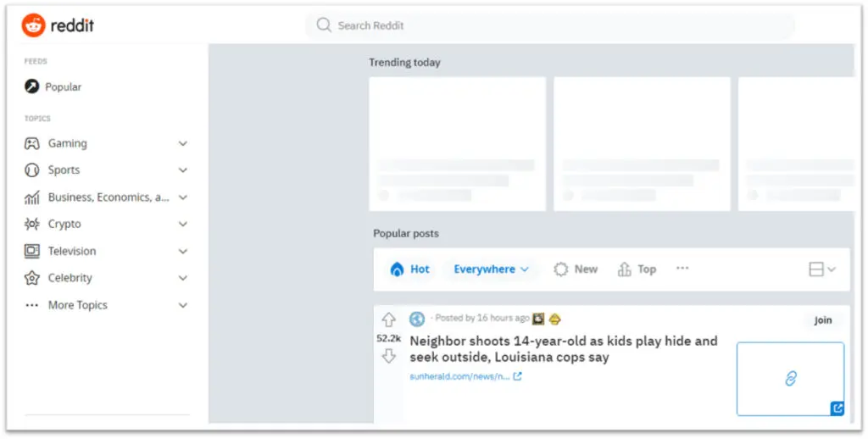Open the Neighbor shoots 14-year-old post title
The image size is (868, 439).
tap(564, 349)
